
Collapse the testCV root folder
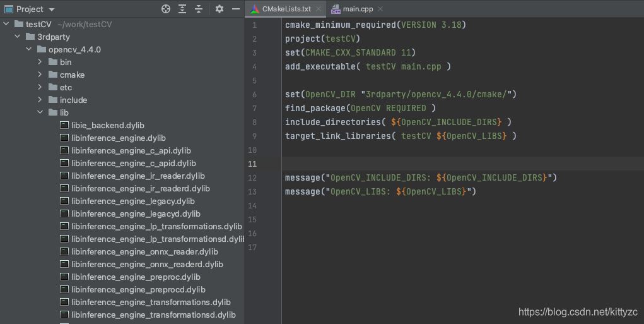pos(6,24)
